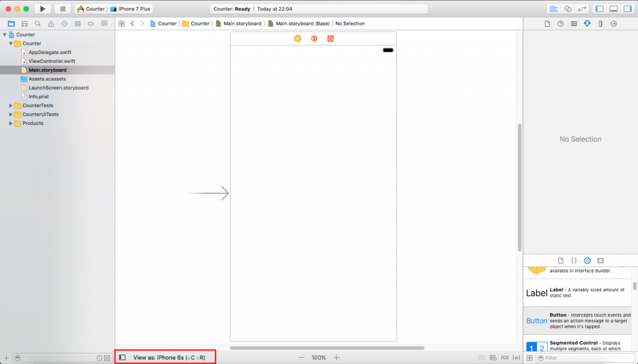Toggle the Navigator panel visibility
Image resolution: width=638 pixels, height=364 pixels.
[x=599, y=9]
